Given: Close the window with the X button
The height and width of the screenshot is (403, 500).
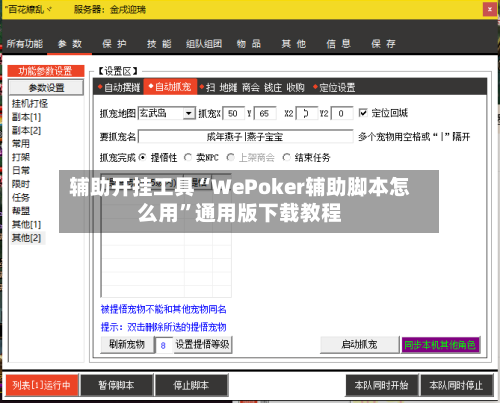Looking at the screenshot, I should click(489, 9).
